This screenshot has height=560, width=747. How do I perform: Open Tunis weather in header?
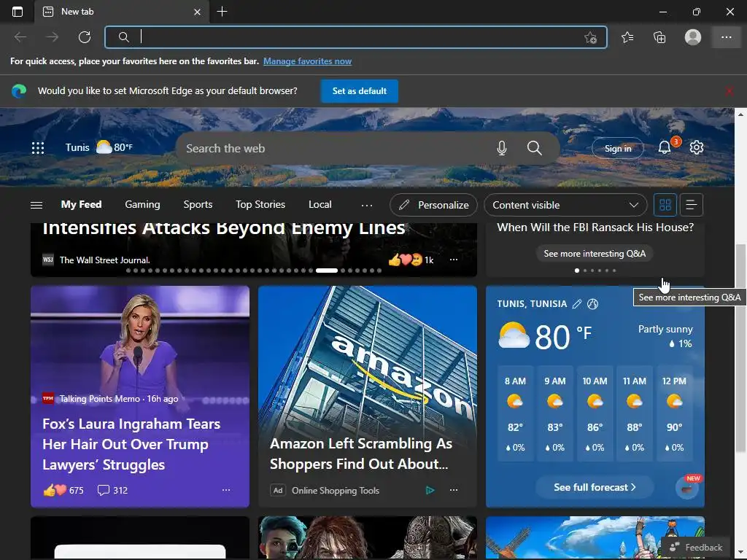99,147
